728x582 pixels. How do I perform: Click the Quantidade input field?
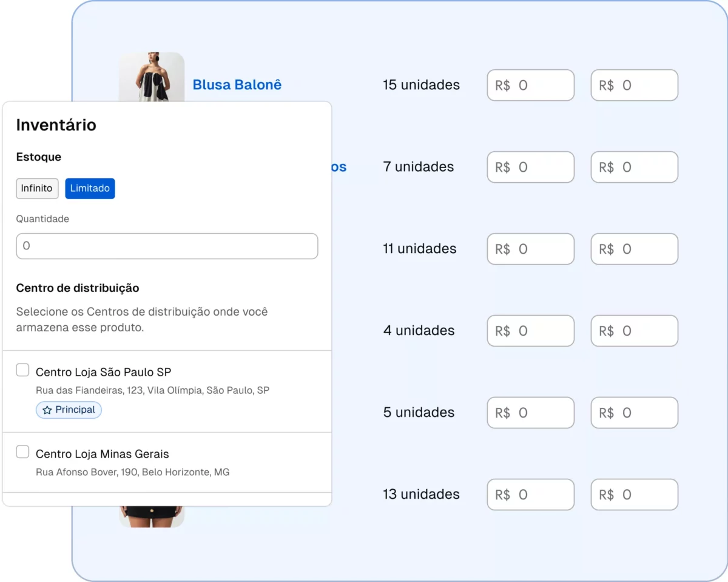(167, 246)
